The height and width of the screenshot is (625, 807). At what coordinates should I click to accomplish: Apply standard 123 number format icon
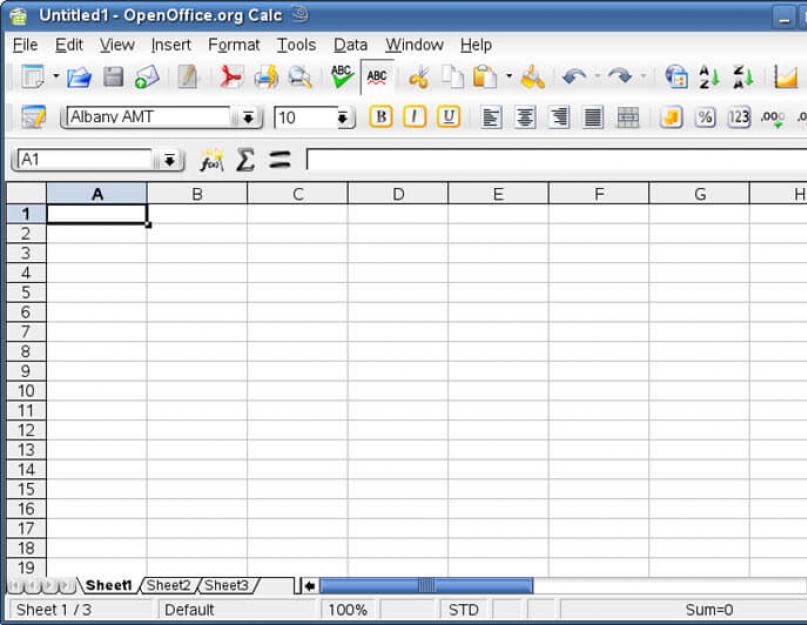tap(739, 117)
